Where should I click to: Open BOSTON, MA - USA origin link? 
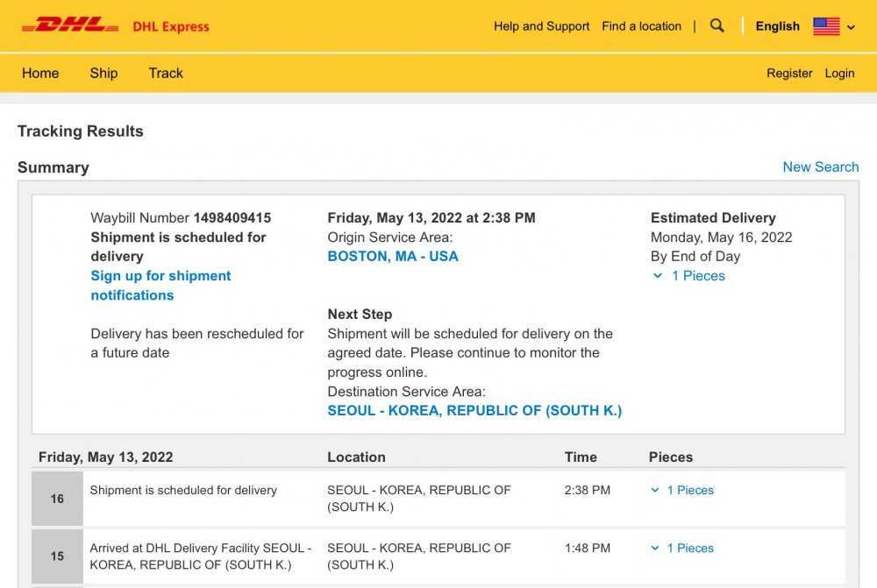tap(393, 257)
